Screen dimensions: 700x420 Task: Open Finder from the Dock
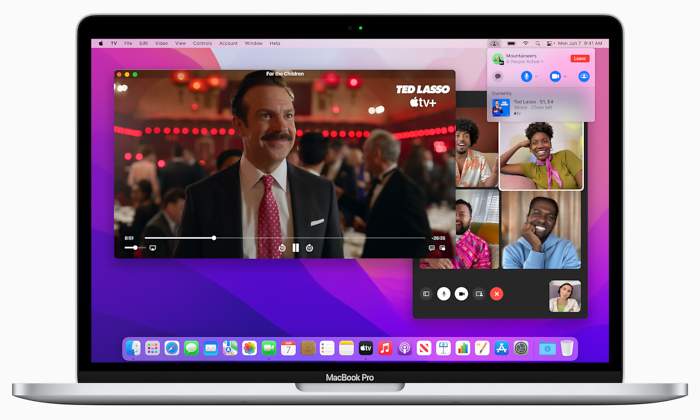pyautogui.click(x=133, y=348)
